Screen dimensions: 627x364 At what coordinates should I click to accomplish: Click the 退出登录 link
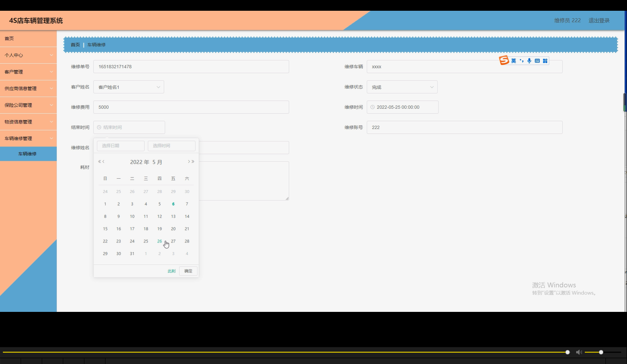coord(599,20)
